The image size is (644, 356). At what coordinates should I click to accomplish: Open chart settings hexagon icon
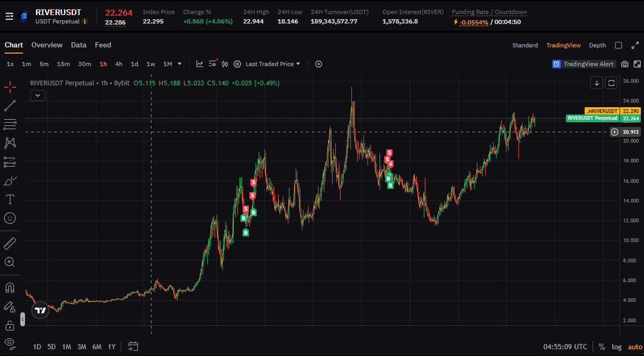tap(237, 64)
